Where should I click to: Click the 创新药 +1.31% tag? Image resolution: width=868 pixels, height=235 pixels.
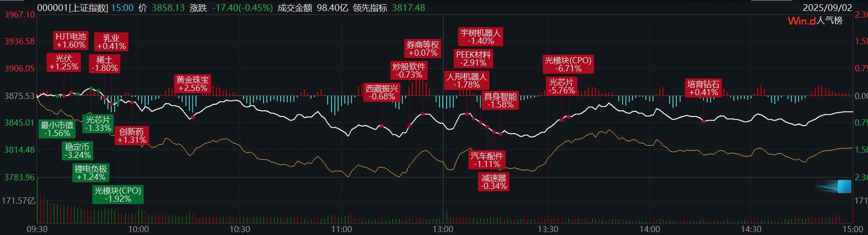(x=132, y=135)
